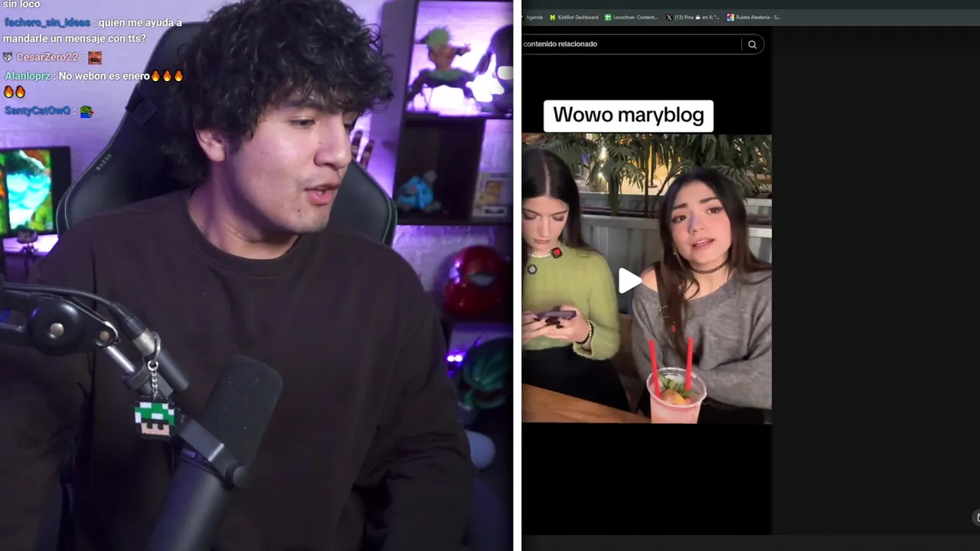Click the 'Wowo maryblog' caption label
The image size is (980, 551).
click(x=629, y=116)
